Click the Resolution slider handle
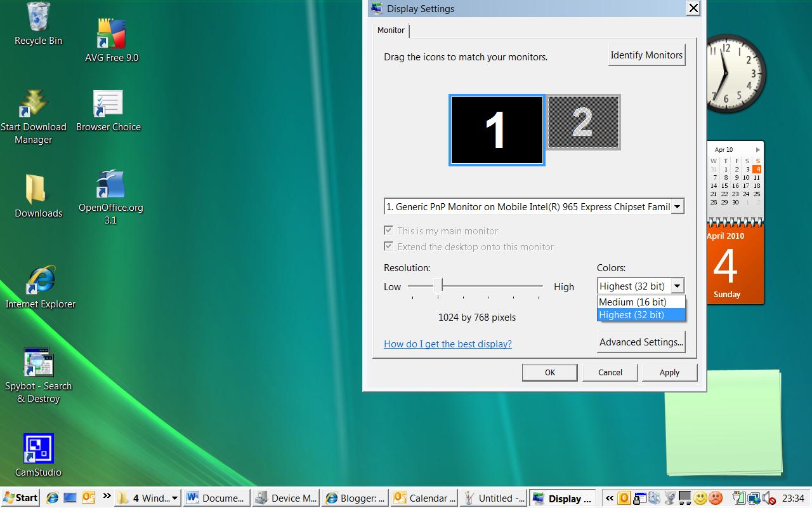Viewport: 812px width, 508px height. click(437, 286)
